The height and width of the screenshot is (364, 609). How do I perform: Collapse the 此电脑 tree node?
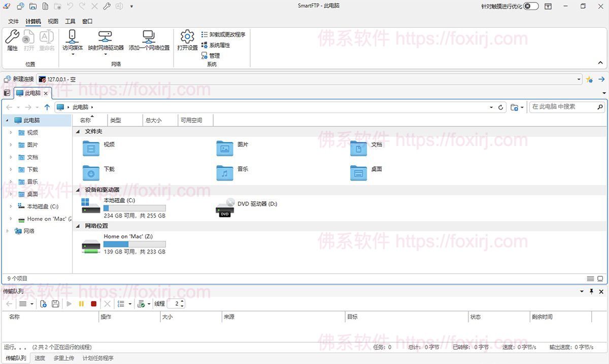tap(7, 120)
